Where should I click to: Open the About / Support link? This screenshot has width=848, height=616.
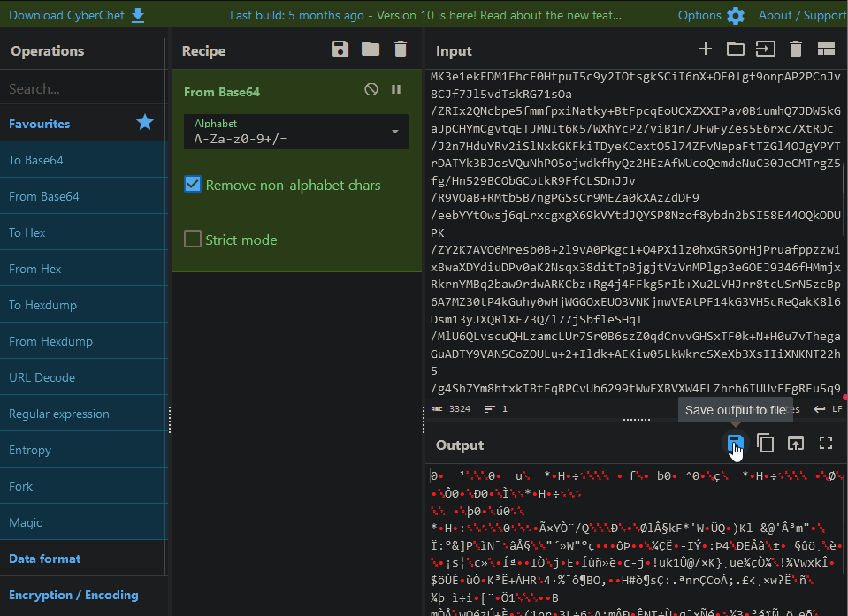[803, 15]
